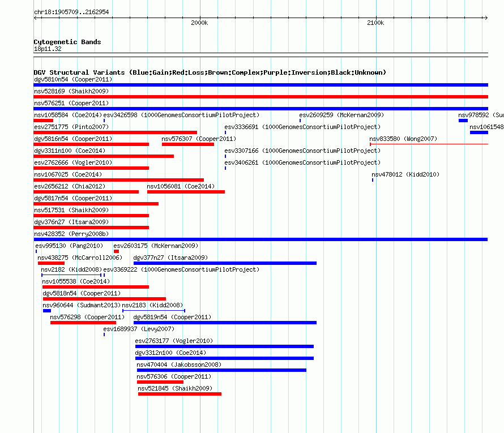Screen dimensions: 504x433
Task: Select nsv517531 (Shaikh2009) label
Action: [x=71, y=210]
